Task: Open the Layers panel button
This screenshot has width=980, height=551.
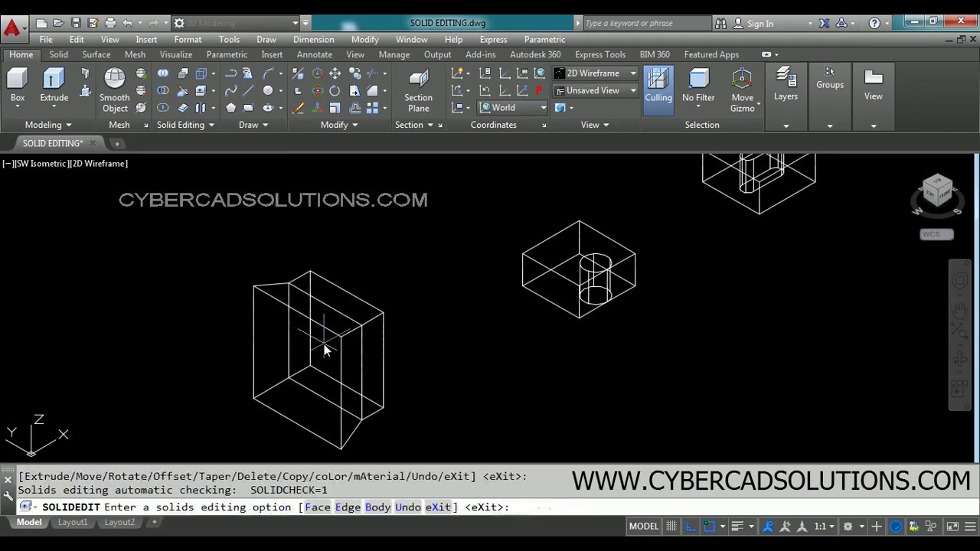Action: pyautogui.click(x=786, y=84)
